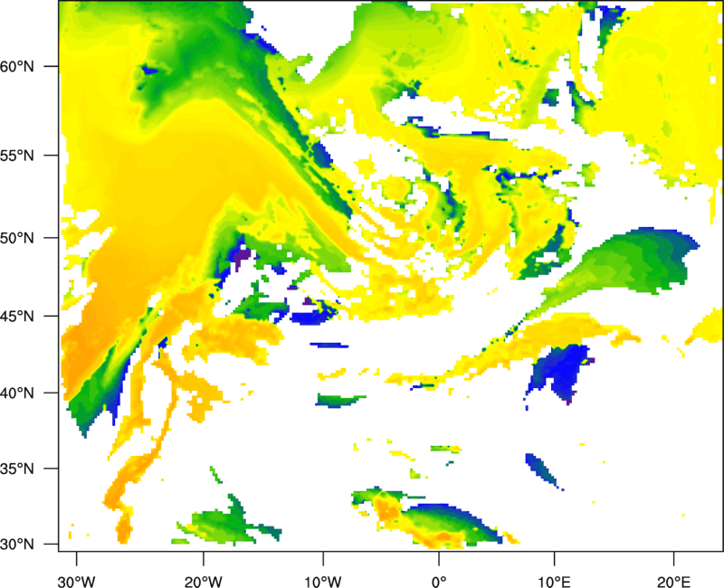Click the 0° longitude label
The image size is (724, 588).
click(x=439, y=582)
